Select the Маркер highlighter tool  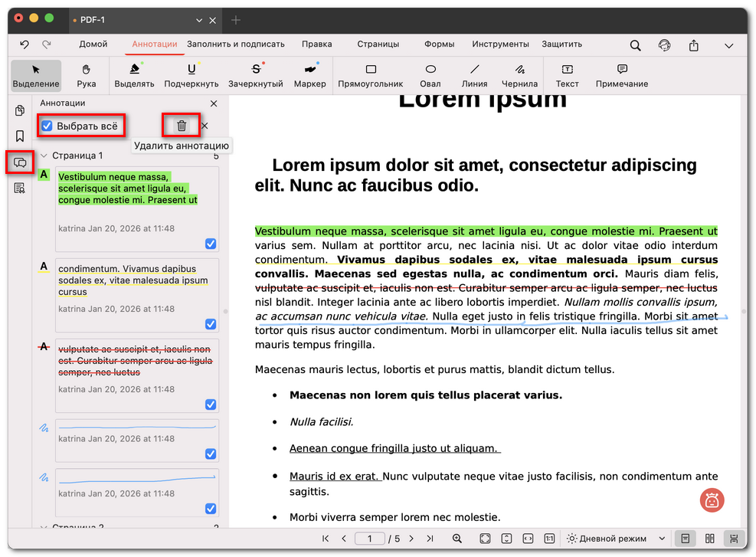309,75
